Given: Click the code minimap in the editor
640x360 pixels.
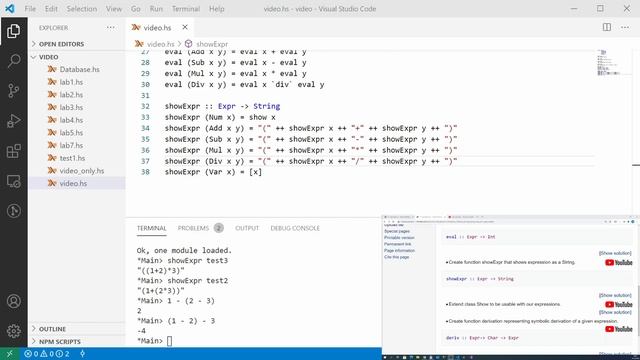Looking at the screenshot, I should point(609,62).
